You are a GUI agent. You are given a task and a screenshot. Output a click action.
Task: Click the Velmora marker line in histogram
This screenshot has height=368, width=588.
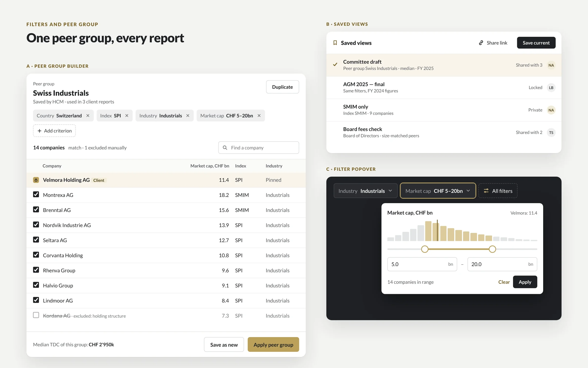[x=437, y=230]
